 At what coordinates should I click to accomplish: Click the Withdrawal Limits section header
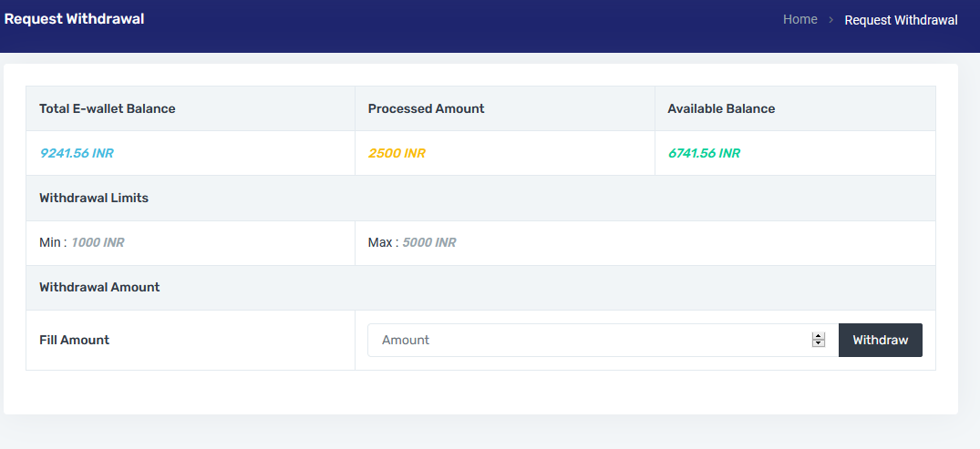click(94, 198)
